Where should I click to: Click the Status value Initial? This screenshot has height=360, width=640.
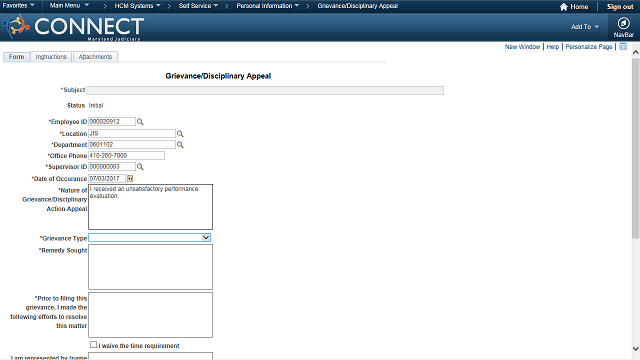[96, 105]
